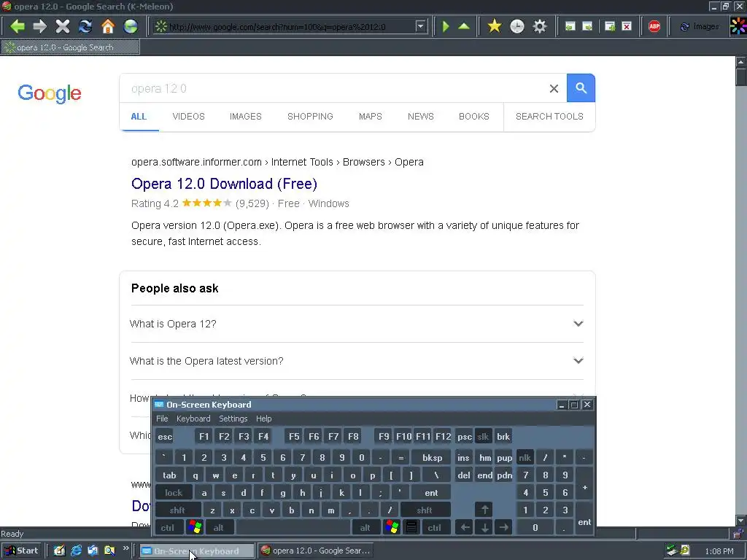
Task: Click the globe search icon in toolbar
Action: point(131,26)
